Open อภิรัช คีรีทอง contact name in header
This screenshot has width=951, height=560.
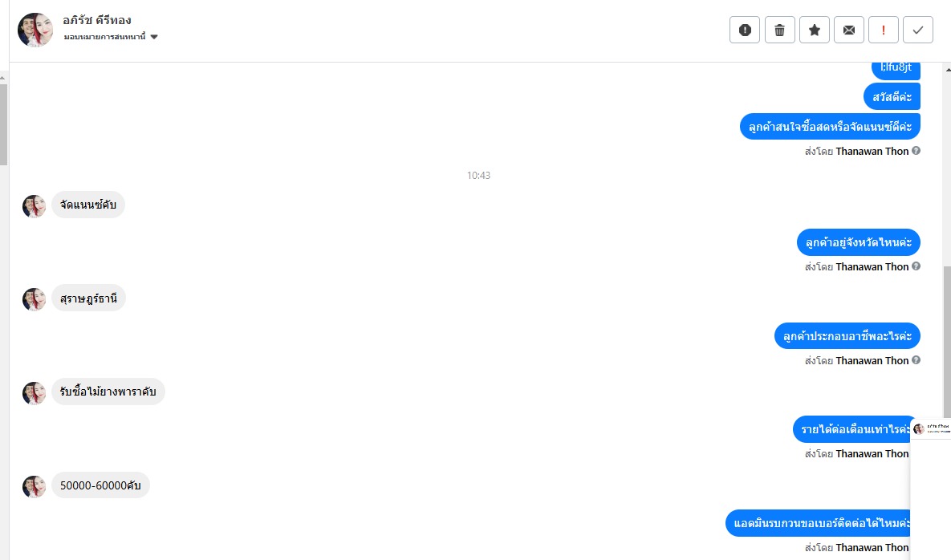coord(97,20)
